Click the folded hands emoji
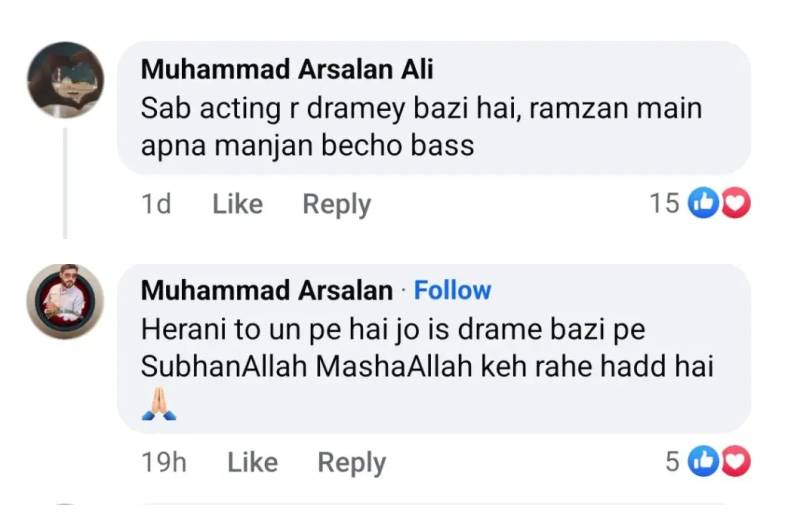The height and width of the screenshot is (516, 800). coord(159,404)
